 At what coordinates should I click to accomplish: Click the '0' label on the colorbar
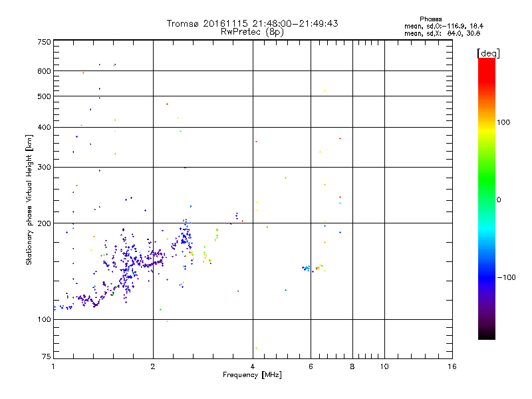pos(499,200)
